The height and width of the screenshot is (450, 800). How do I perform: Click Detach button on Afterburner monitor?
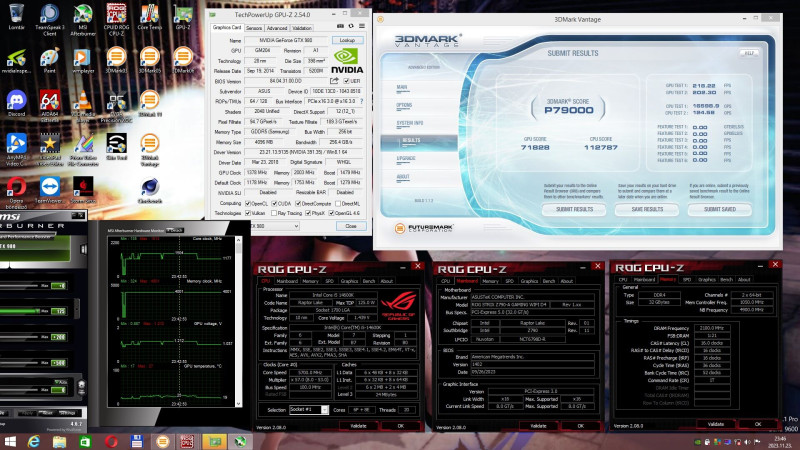point(175,230)
